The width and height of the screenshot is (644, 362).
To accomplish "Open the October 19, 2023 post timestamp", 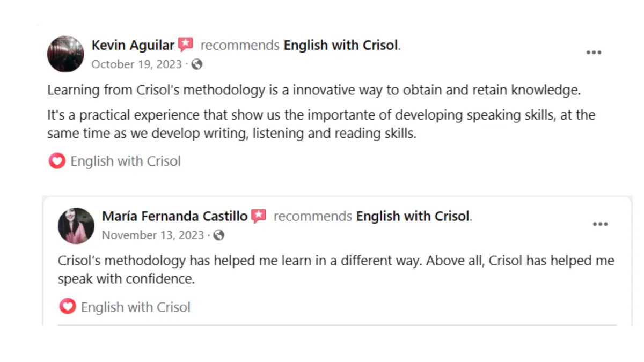I will pos(136,64).
